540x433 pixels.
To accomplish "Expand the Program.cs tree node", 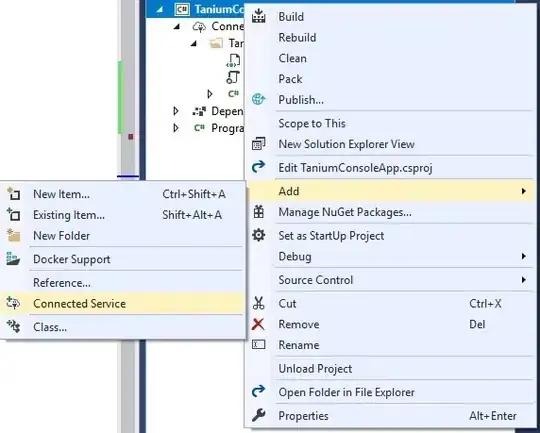I will [176, 128].
